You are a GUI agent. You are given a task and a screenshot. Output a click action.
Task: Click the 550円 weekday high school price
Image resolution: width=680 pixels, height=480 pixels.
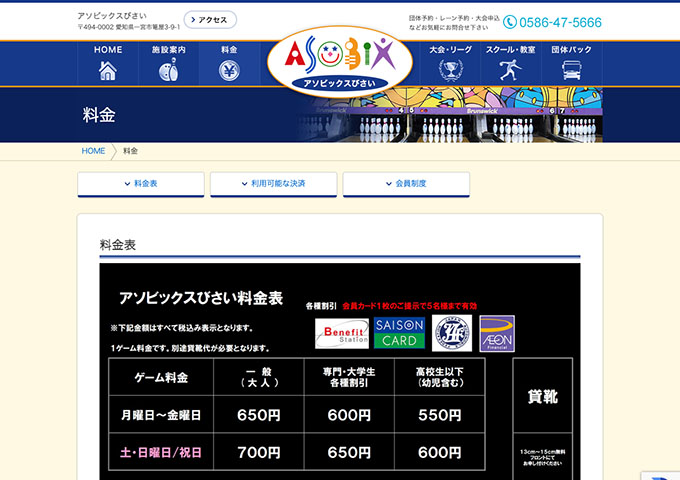[x=440, y=415]
